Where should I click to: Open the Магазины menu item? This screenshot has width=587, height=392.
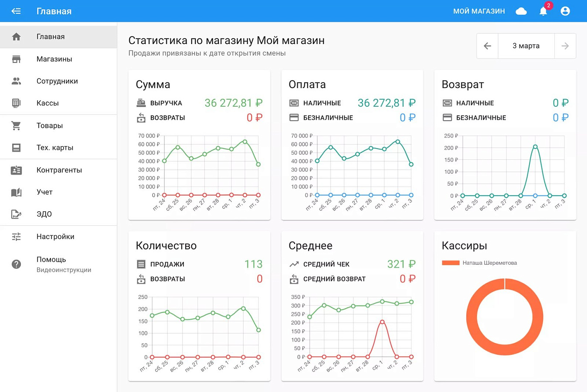[58, 59]
